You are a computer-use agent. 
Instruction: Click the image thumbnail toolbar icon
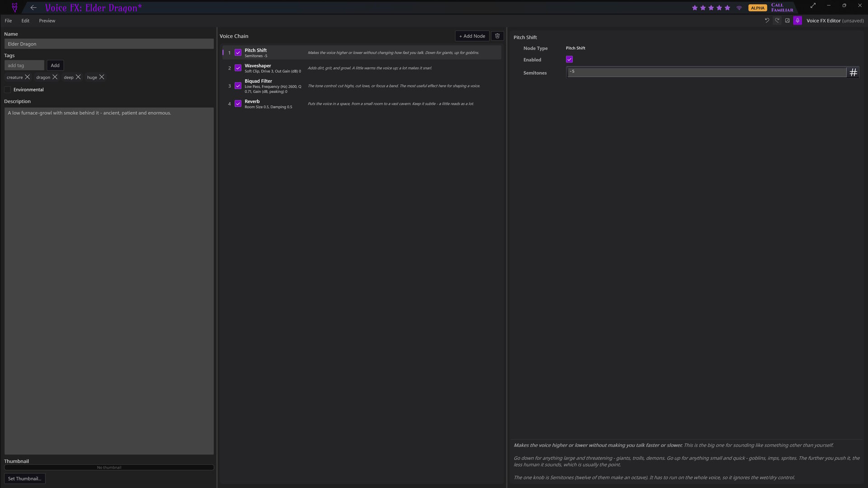coord(787,20)
